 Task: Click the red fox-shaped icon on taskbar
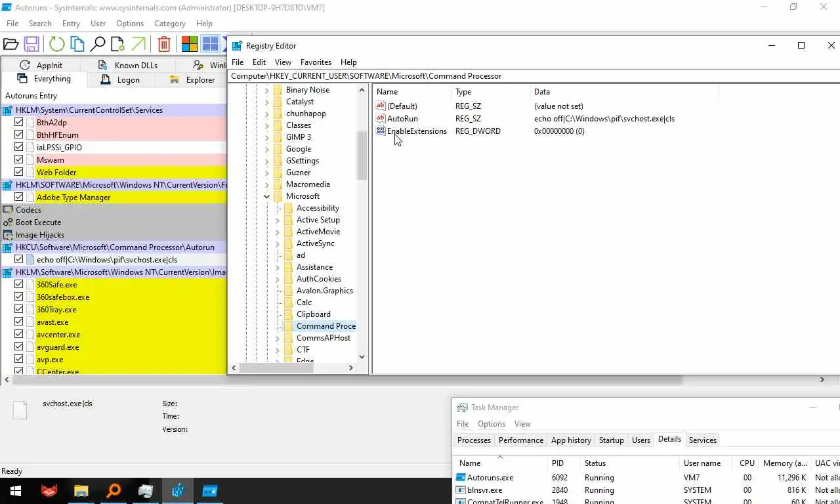point(49,491)
